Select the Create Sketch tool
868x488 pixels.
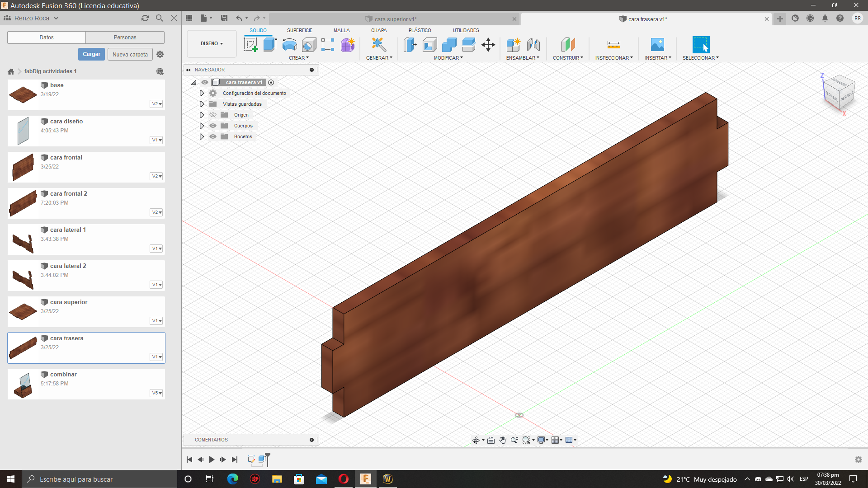250,45
